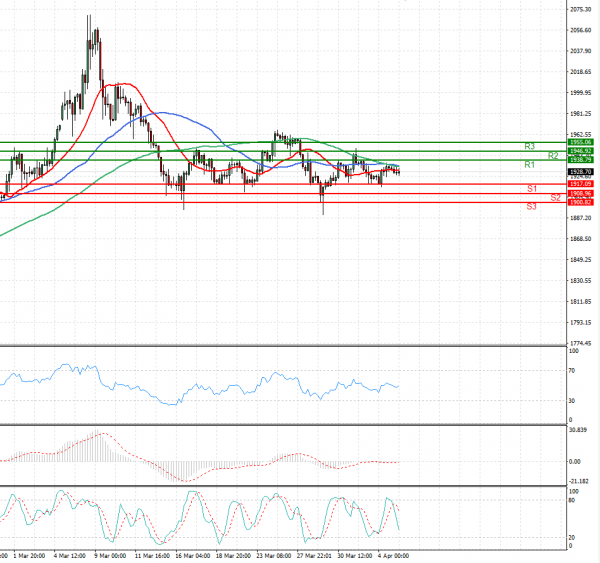Click the 1962.55 price axis label
Screen dimensions: 600x563
click(x=580, y=135)
